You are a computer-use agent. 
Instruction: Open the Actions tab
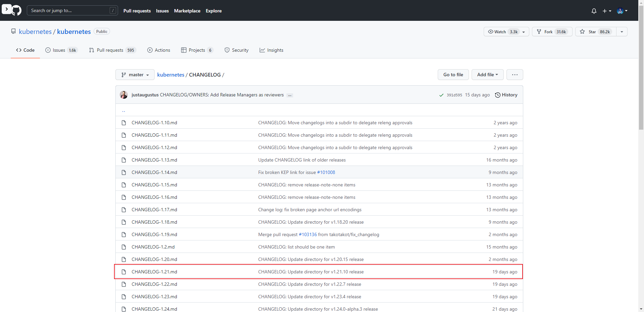(x=159, y=50)
